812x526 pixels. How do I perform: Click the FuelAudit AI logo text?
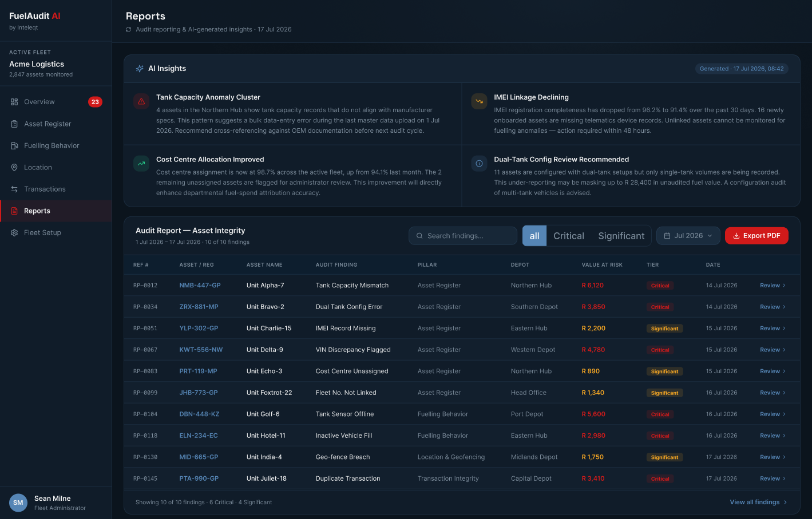(x=35, y=16)
